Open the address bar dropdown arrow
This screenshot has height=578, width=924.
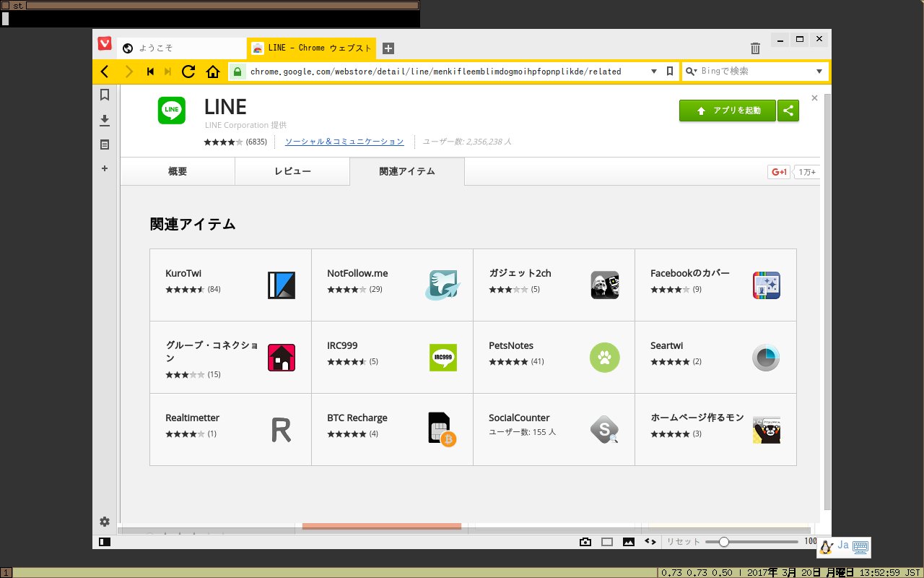[x=654, y=72]
